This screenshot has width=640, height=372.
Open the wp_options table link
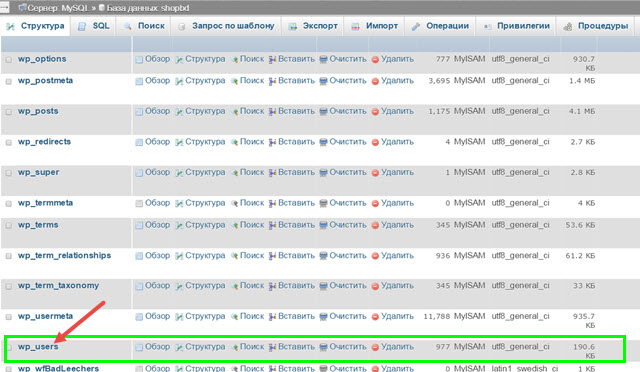[42, 59]
